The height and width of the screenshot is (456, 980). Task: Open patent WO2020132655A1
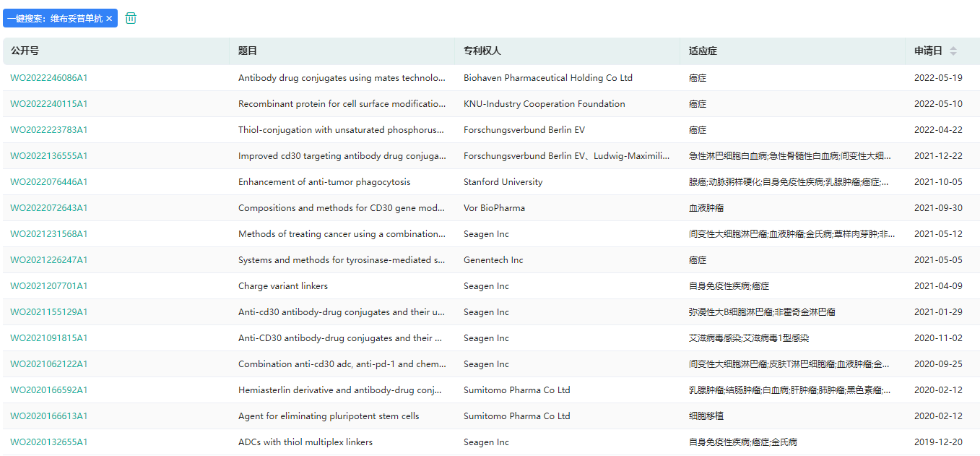point(49,442)
